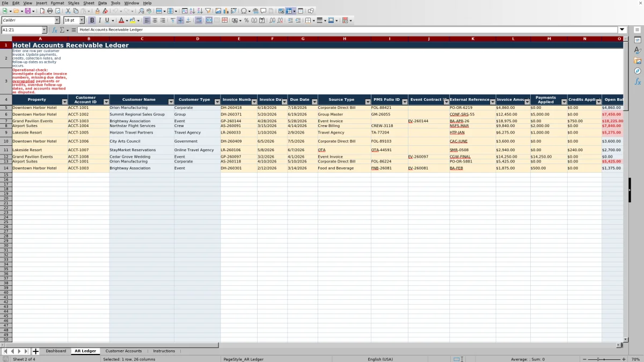Click the Merge and Center Cells icon
This screenshot has width=644, height=362.
(209, 20)
